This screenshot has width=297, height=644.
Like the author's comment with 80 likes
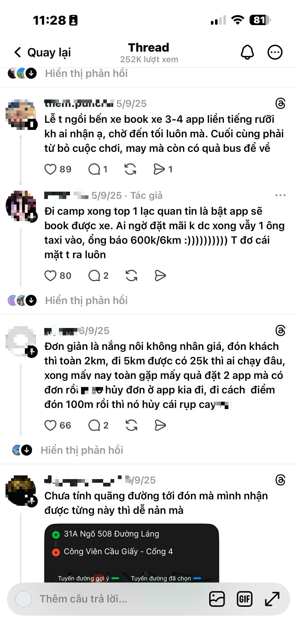[50, 275]
